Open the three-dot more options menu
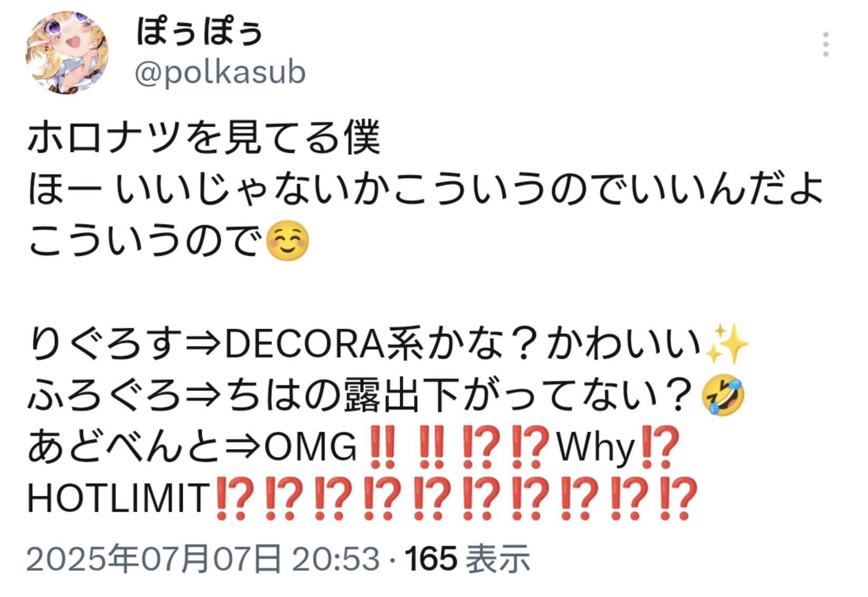The height and width of the screenshot is (597, 868). [826, 44]
